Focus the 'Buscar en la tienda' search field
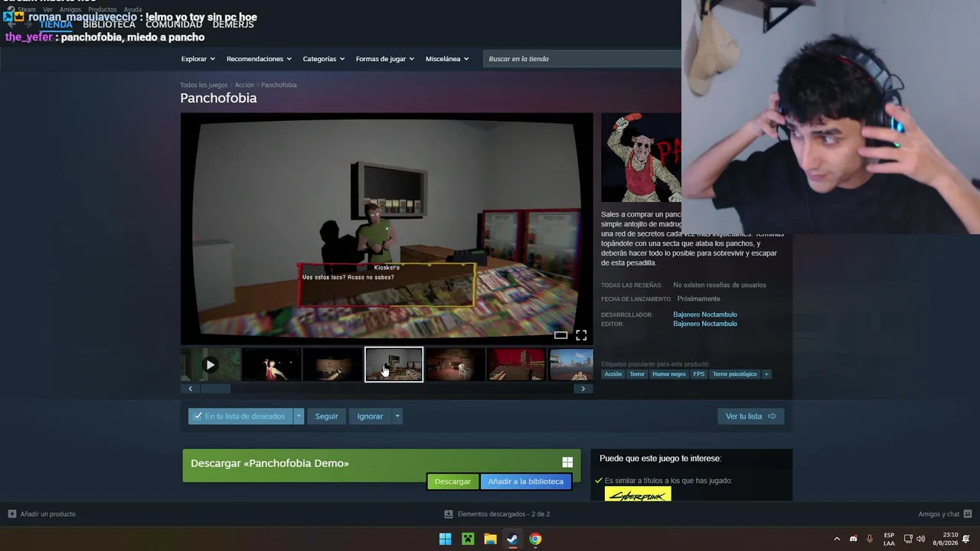The width and height of the screenshot is (980, 551). [x=582, y=59]
